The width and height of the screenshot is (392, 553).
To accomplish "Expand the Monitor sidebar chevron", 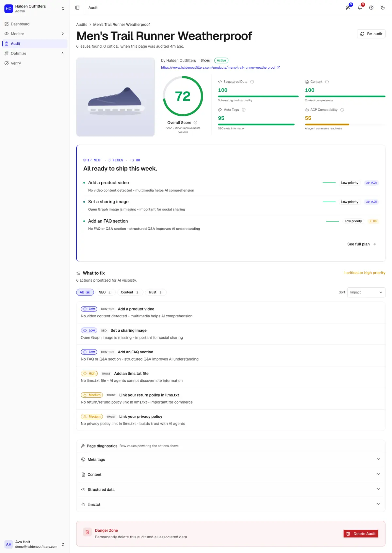I will pos(63,34).
